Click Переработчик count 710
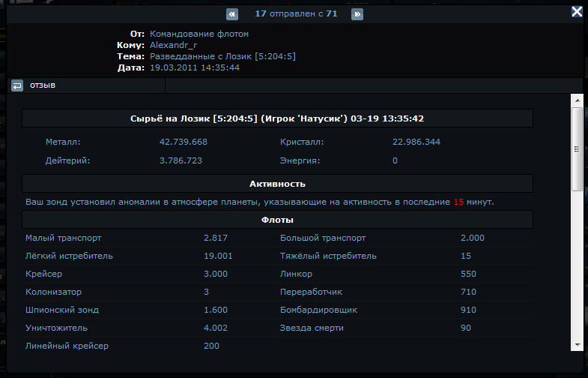 (x=468, y=292)
